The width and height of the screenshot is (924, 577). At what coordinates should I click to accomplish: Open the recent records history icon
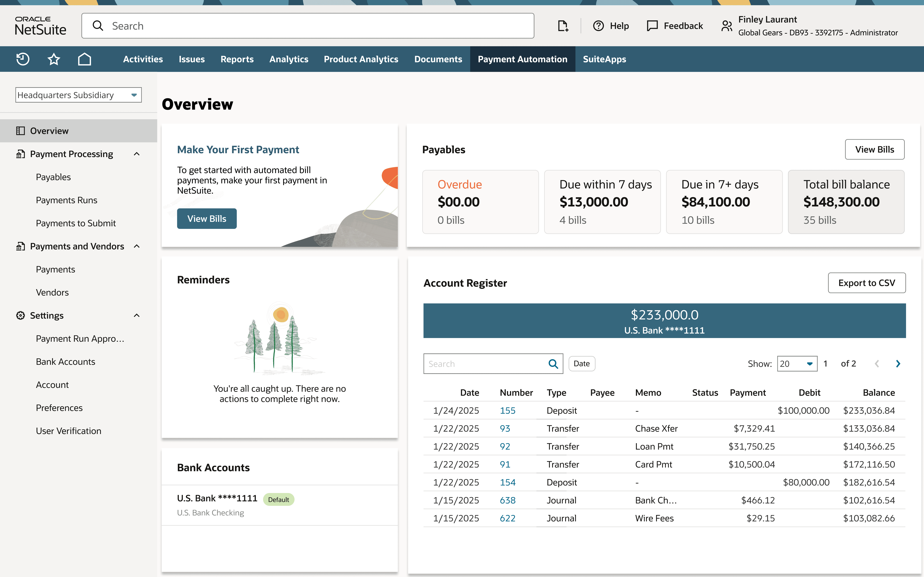pyautogui.click(x=23, y=59)
